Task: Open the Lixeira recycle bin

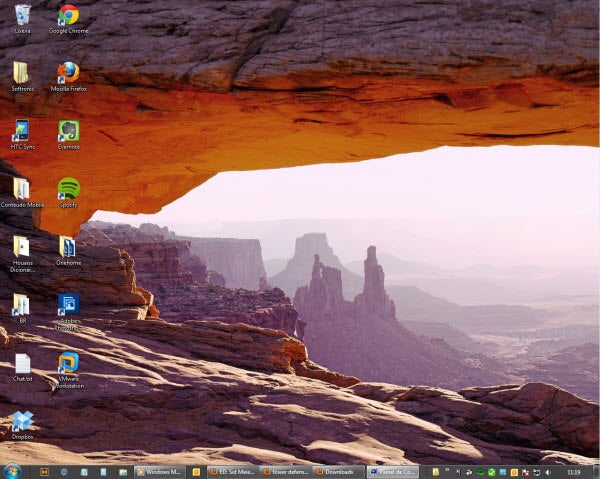Action: coord(22,15)
